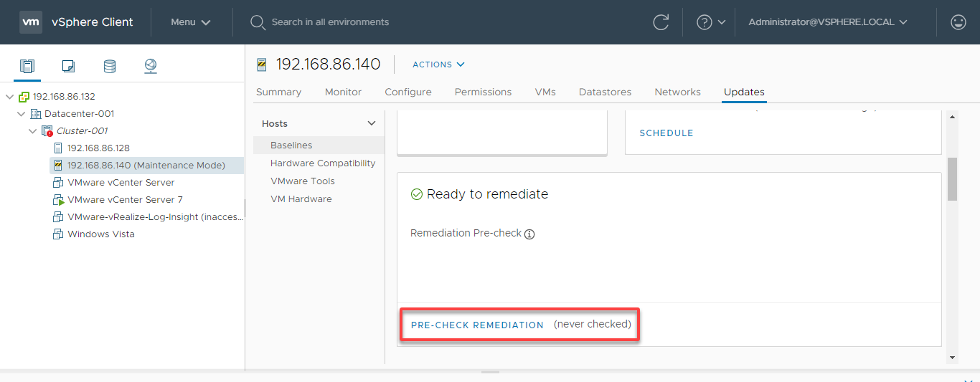Select Baselines in the sidebar
This screenshot has height=382, width=980.
(x=319, y=145)
